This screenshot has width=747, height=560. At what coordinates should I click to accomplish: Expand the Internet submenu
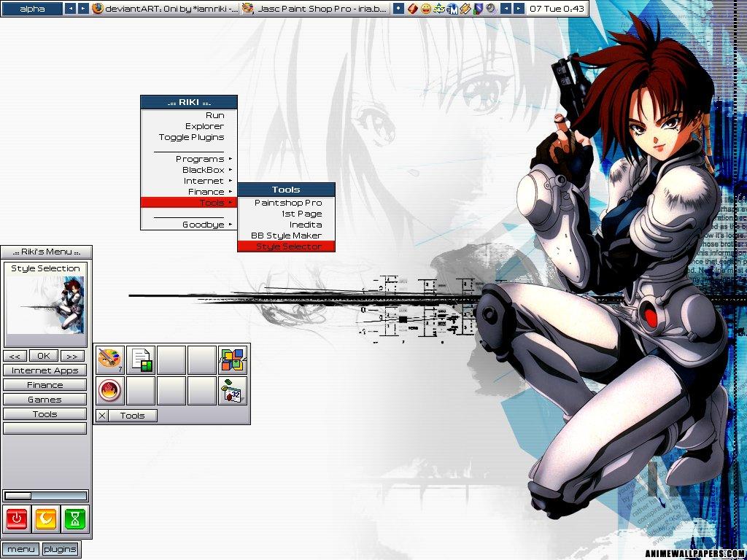189,181
